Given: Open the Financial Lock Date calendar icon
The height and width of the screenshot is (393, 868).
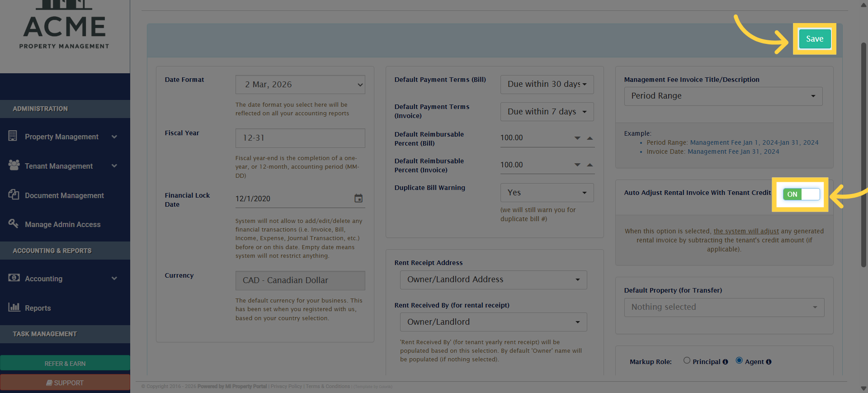Looking at the screenshot, I should (359, 199).
